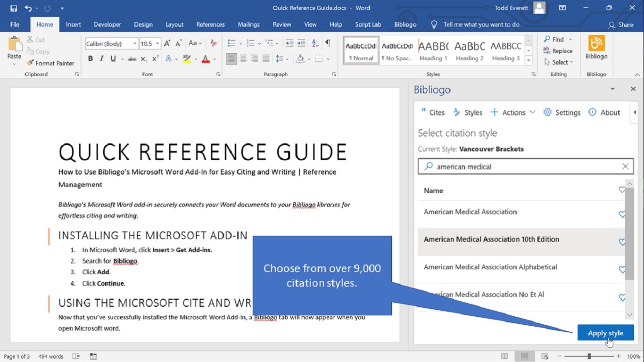Screen dimensions: 644x362
Task: Expand the bullet list options arrow
Action: tap(240, 43)
